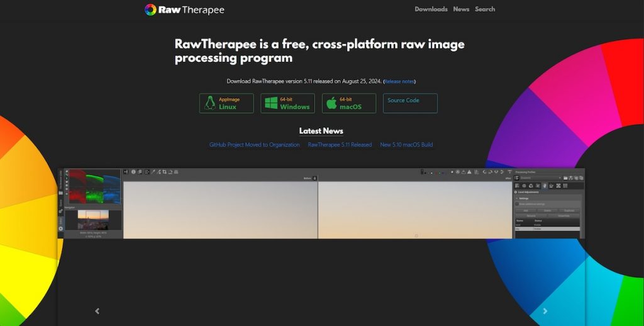Select the crop tool in the screenshot
This screenshot has height=326, width=644.
tap(164, 172)
